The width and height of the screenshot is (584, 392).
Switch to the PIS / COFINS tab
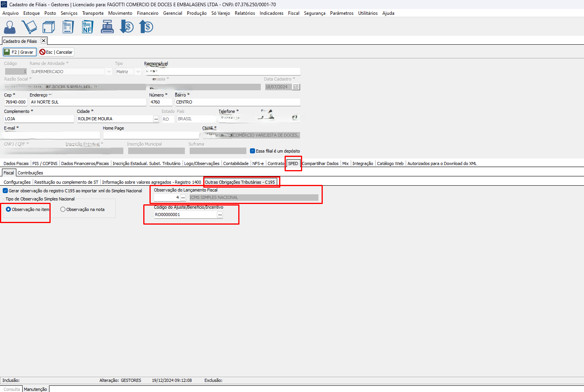tap(45, 163)
